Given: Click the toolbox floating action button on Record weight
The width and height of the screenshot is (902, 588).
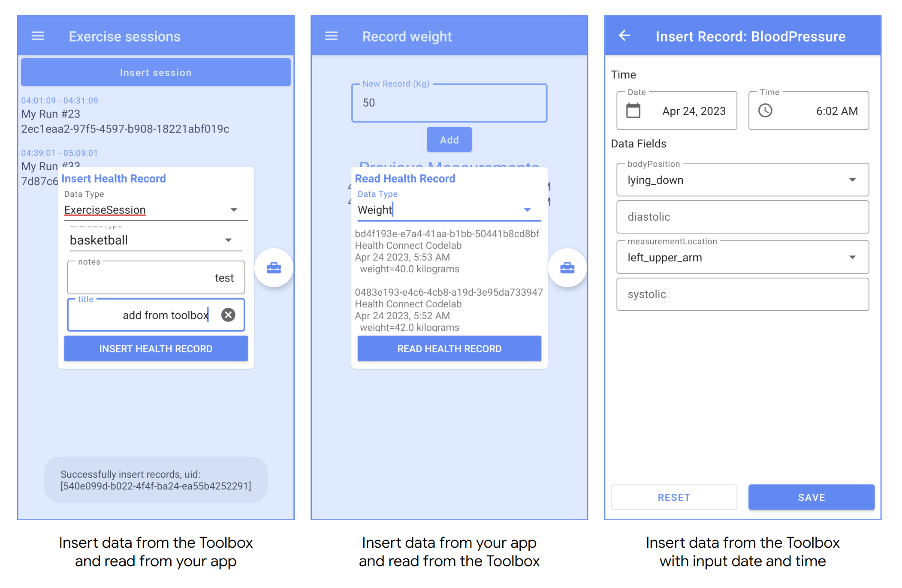Looking at the screenshot, I should point(567,267).
